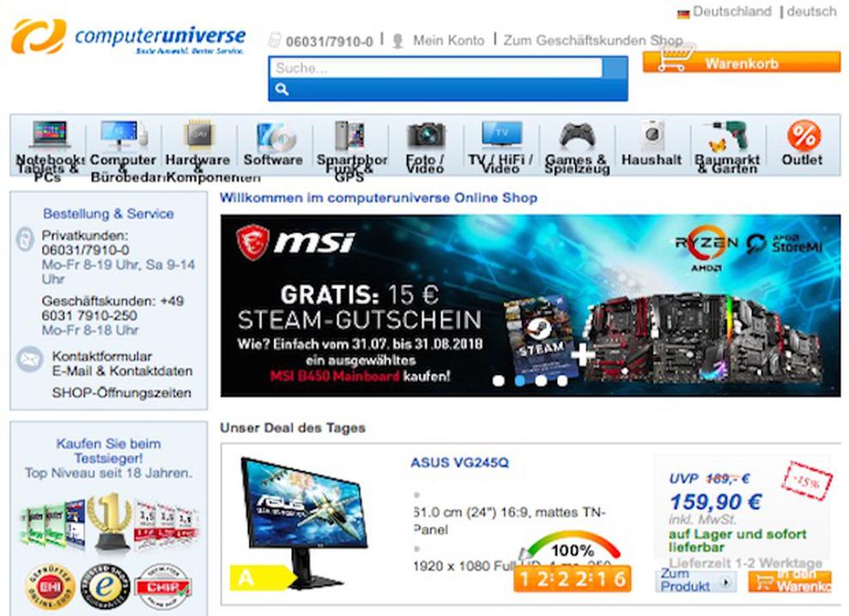
Task: Click the German flag icon
Action: (683, 13)
